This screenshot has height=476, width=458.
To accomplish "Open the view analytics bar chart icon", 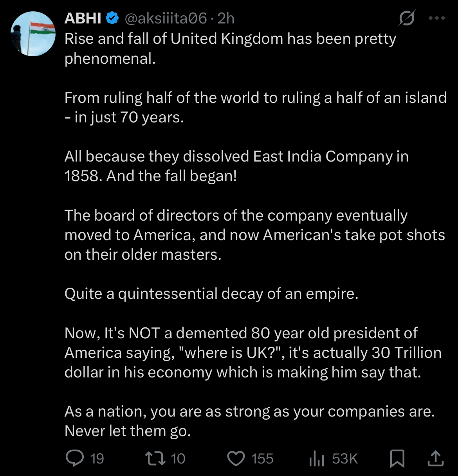I will tap(317, 458).
